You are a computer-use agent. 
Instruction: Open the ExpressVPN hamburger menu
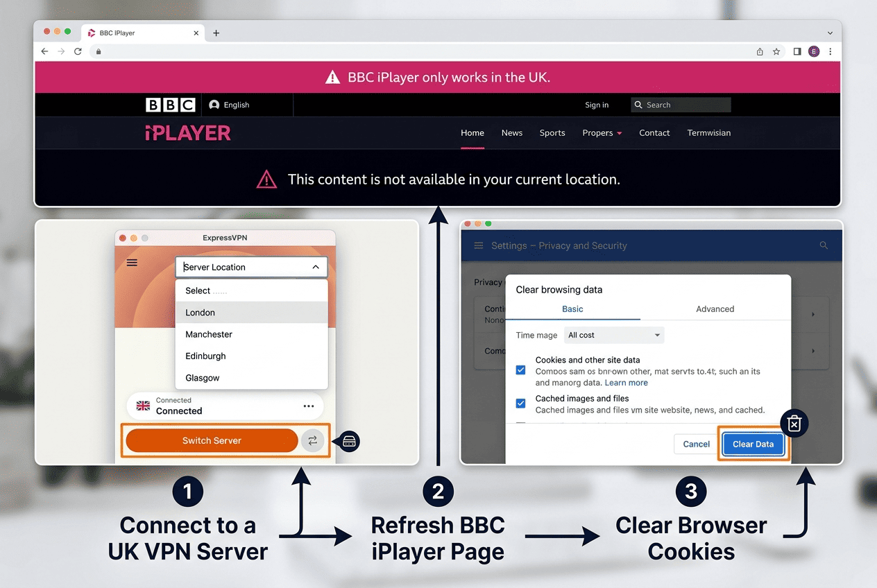(x=132, y=263)
